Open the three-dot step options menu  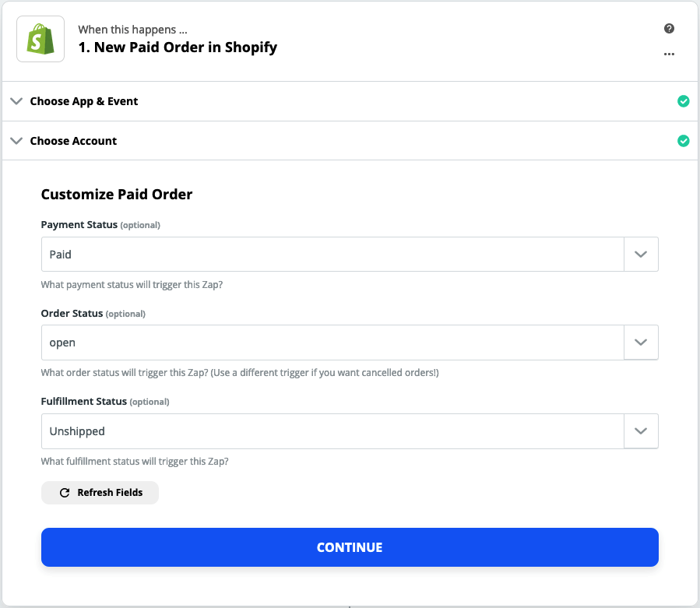pos(669,54)
